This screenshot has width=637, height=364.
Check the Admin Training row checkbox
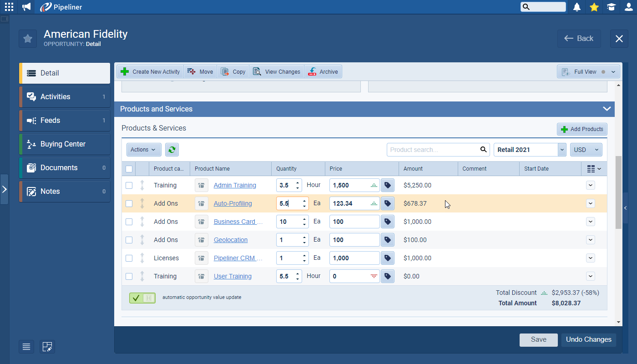tap(129, 185)
